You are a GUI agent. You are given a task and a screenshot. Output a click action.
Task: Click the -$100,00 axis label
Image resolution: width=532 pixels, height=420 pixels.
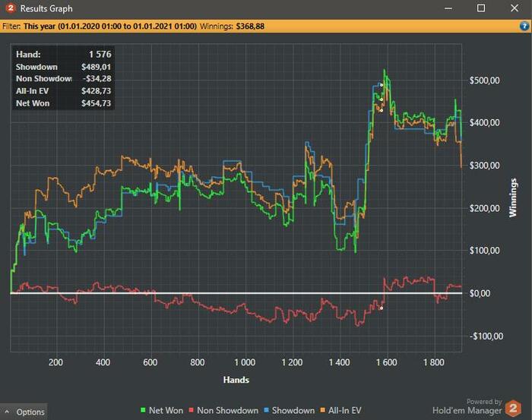coord(486,336)
